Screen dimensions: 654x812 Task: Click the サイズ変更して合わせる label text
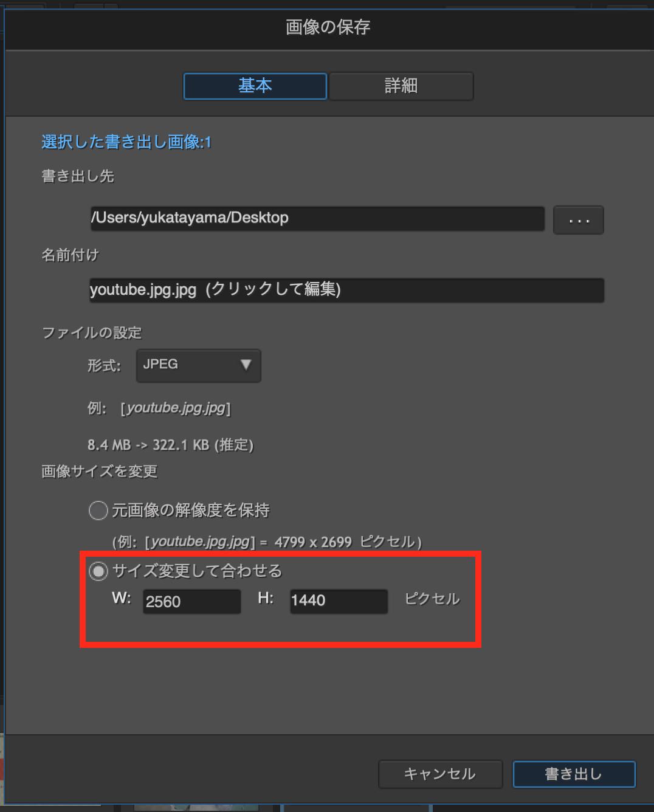[x=198, y=571]
